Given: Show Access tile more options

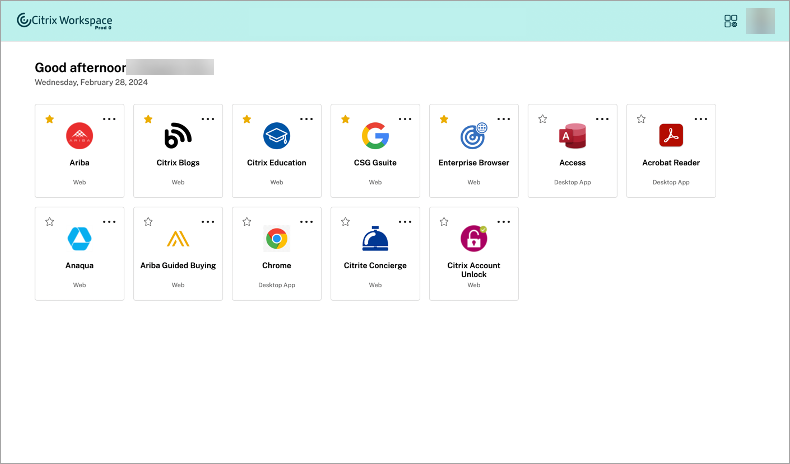Looking at the screenshot, I should (x=602, y=119).
